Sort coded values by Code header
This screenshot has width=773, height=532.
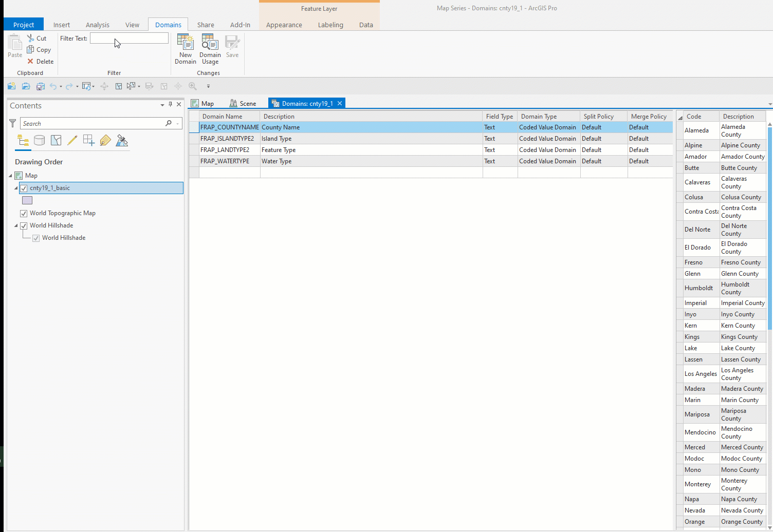point(701,117)
